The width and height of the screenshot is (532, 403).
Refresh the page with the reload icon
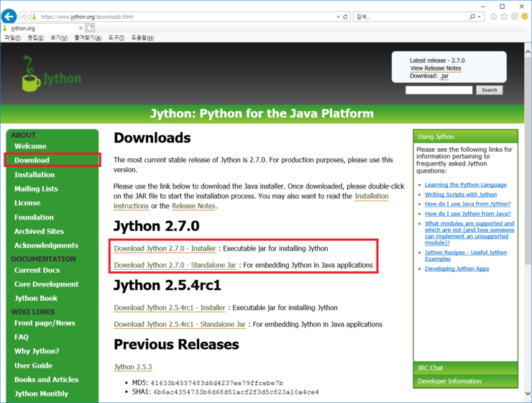[x=345, y=17]
